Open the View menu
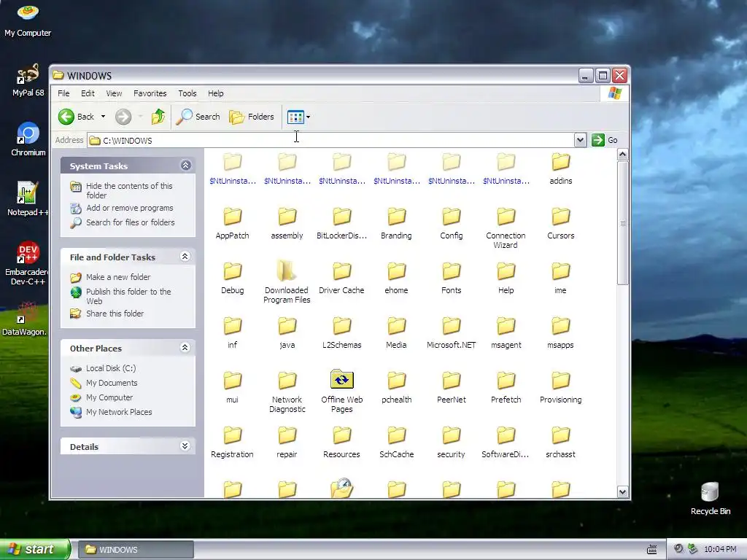The image size is (747, 560). point(114,93)
